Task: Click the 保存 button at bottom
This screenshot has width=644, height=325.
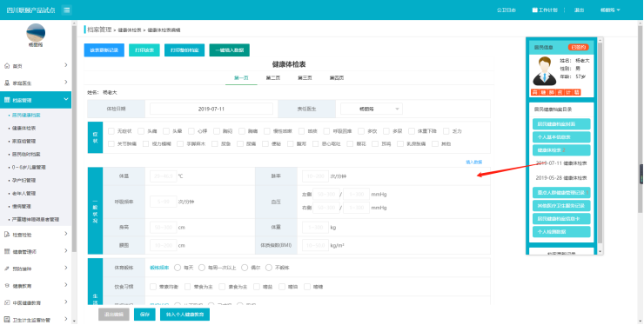Action: 144,315
